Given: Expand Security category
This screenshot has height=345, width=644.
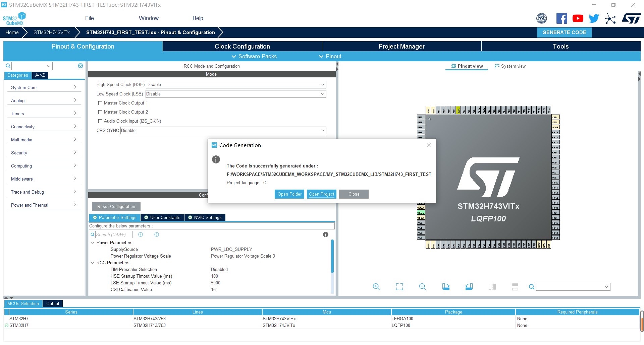Looking at the screenshot, I should pos(44,153).
